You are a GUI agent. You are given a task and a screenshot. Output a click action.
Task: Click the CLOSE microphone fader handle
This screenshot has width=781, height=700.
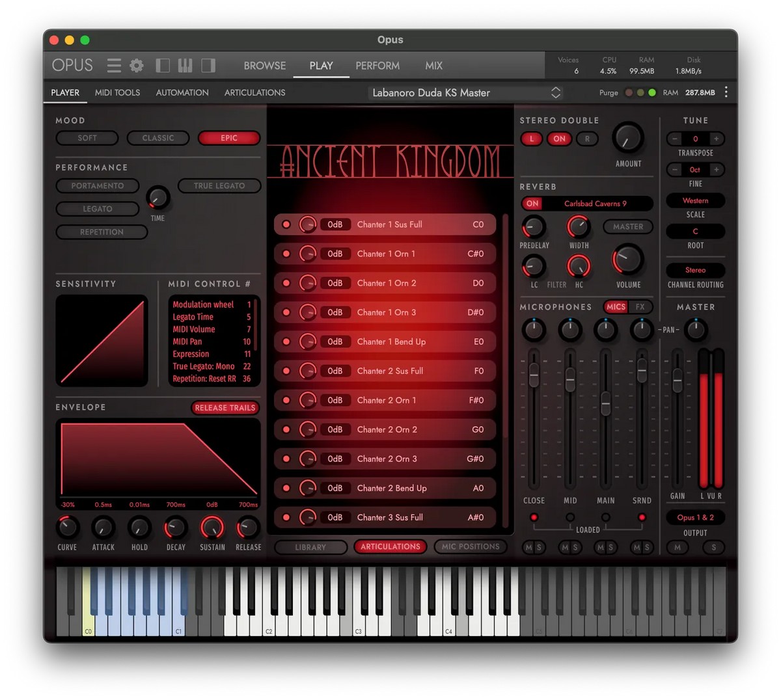pos(534,375)
